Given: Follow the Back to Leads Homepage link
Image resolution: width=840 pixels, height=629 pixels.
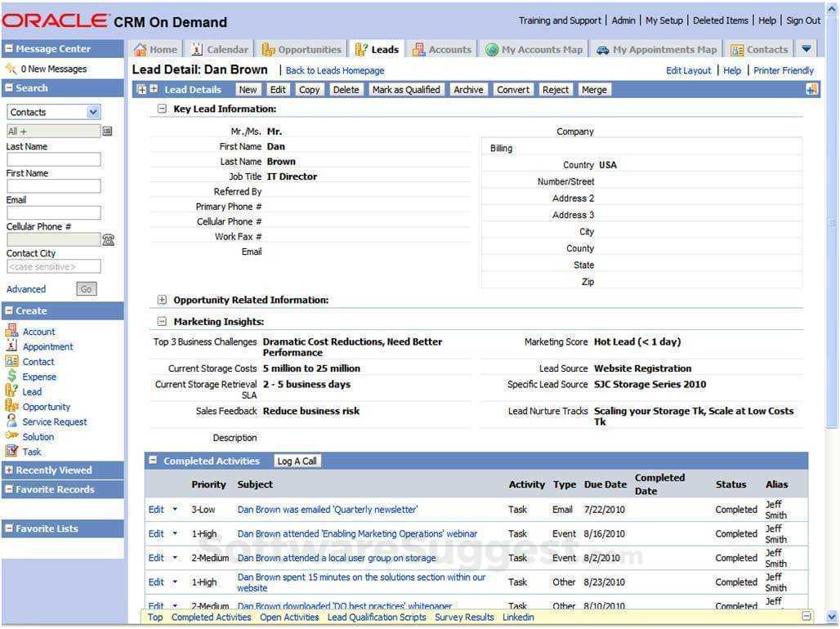Looking at the screenshot, I should [334, 70].
